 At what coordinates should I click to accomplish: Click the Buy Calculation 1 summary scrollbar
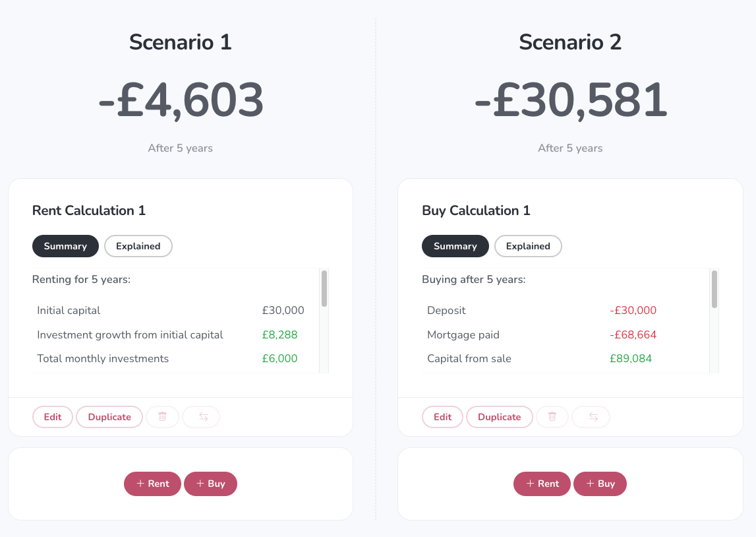(714, 289)
